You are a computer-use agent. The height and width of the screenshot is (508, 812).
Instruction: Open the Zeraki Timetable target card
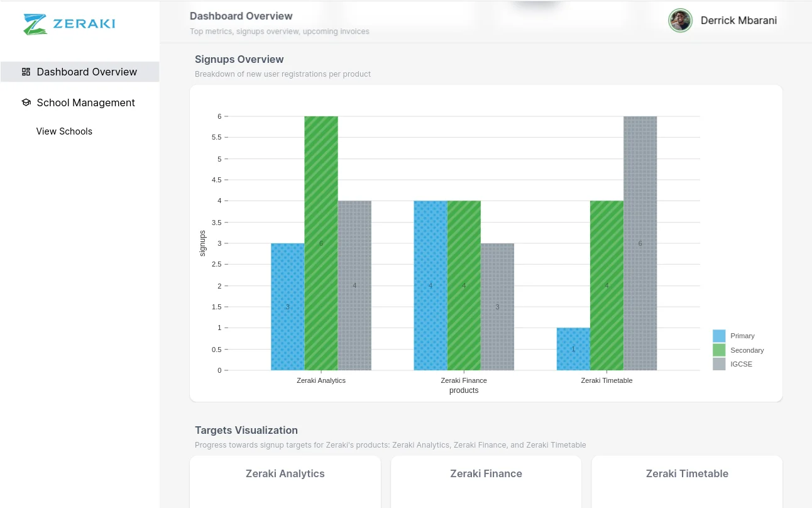pyautogui.click(x=687, y=482)
